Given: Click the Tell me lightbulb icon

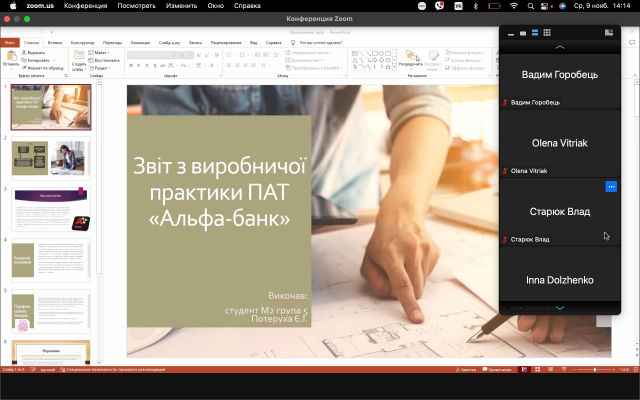Looking at the screenshot, I should click(293, 42).
